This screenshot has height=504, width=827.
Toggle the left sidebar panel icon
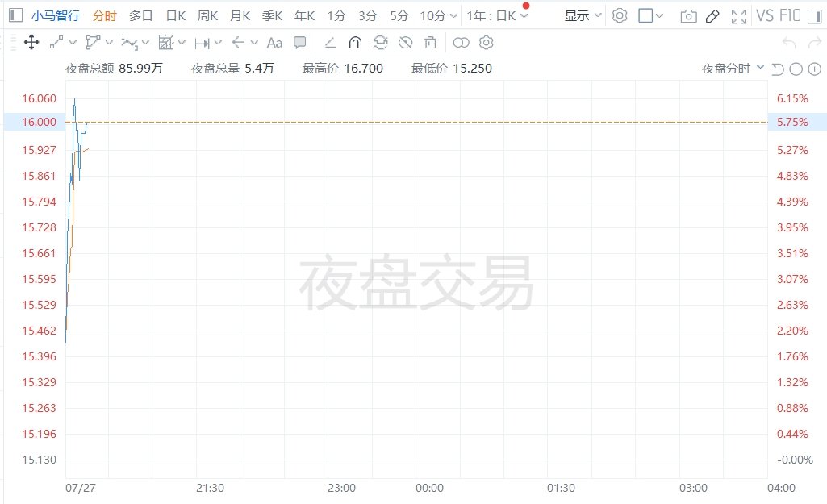pyautogui.click(x=16, y=15)
